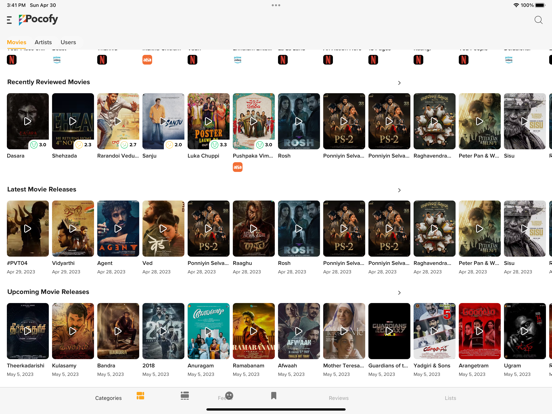Expand Upcoming Movie Releases via its chevron
The height and width of the screenshot is (414, 552).
click(x=399, y=293)
